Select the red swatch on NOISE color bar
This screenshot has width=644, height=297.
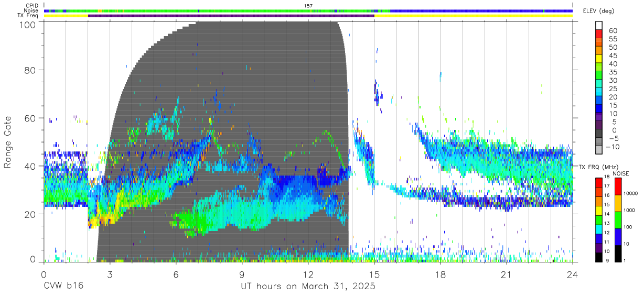pyautogui.click(x=617, y=186)
